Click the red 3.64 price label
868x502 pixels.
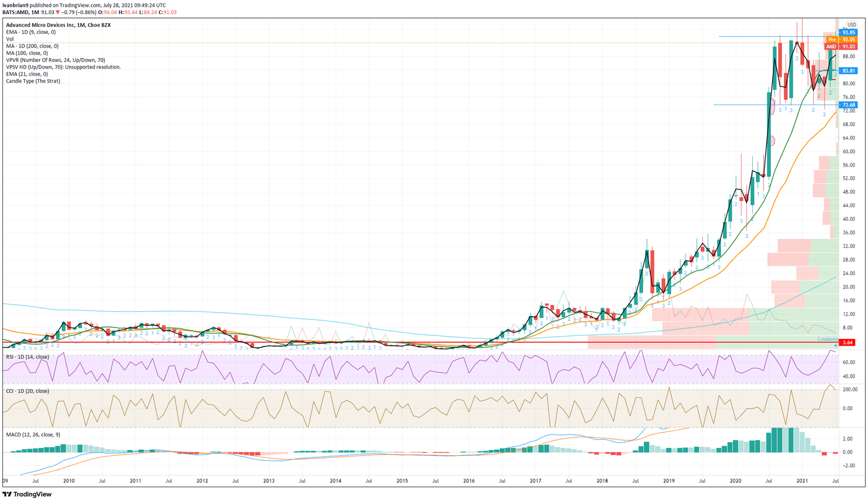click(x=848, y=342)
